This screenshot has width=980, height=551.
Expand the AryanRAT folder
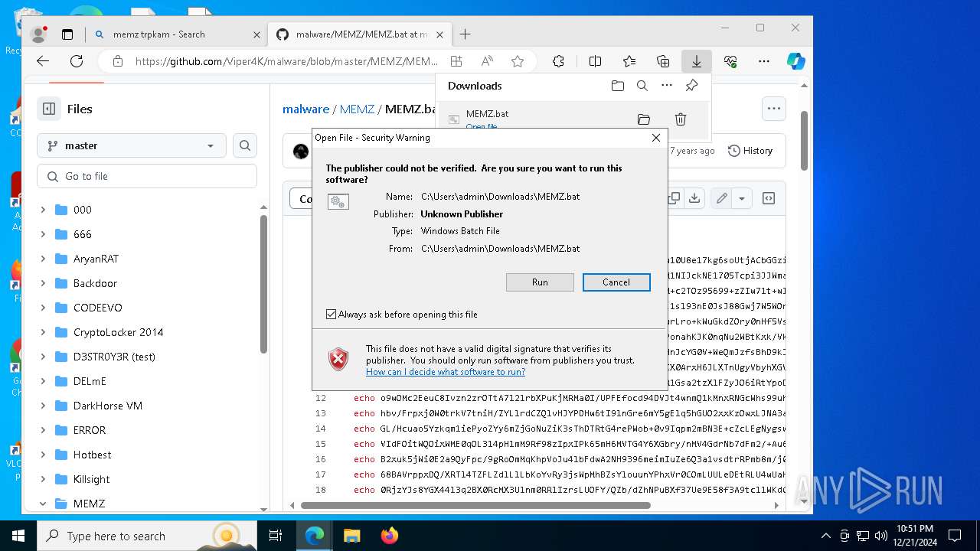pyautogui.click(x=43, y=259)
